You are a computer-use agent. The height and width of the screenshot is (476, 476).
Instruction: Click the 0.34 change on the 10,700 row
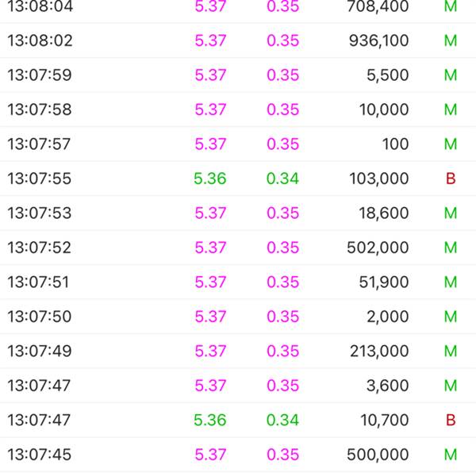point(282,420)
